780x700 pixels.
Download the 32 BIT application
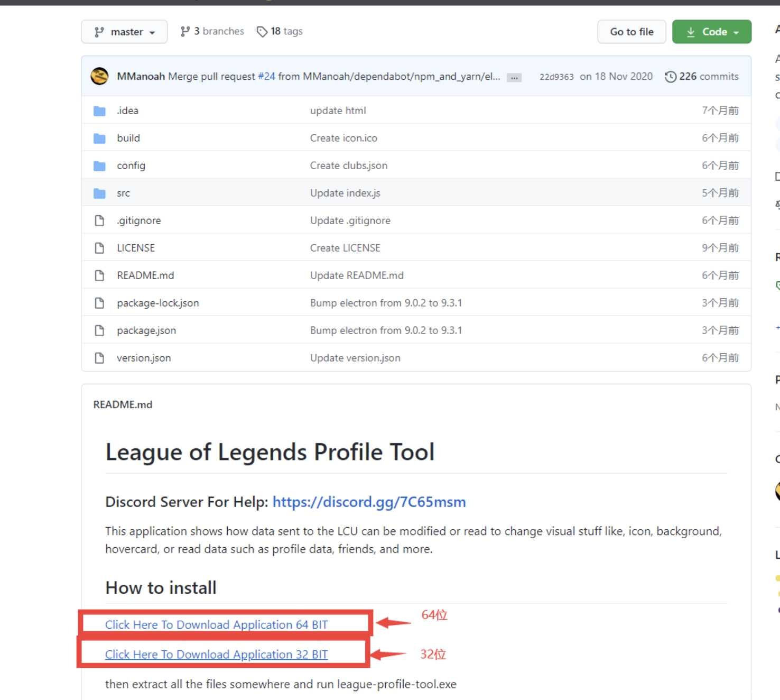(x=216, y=655)
